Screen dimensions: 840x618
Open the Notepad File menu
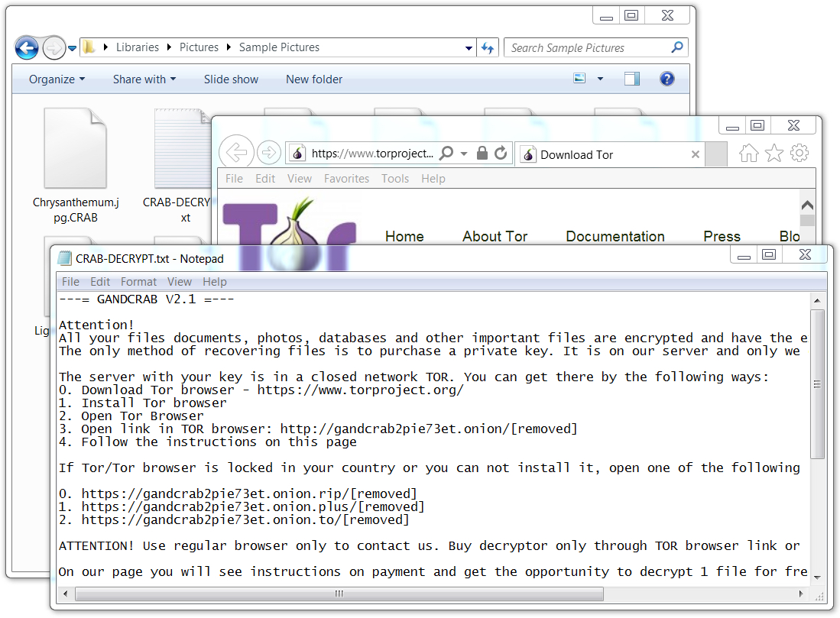click(70, 282)
